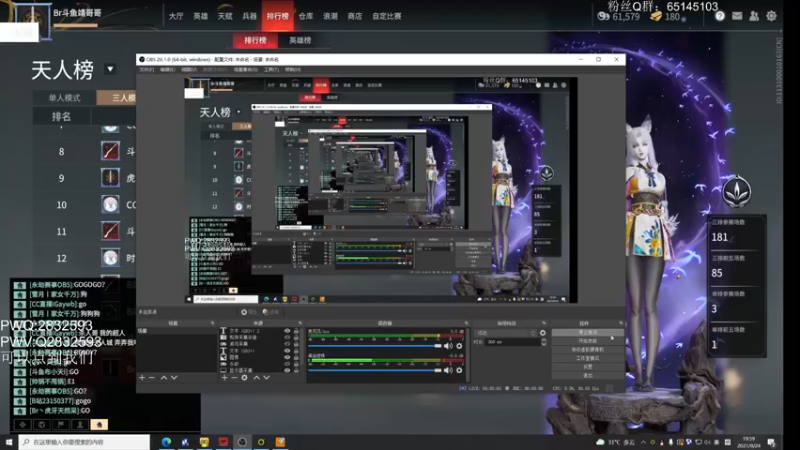
Task: Open source properties gear in Sources toolbar
Action: click(x=244, y=378)
